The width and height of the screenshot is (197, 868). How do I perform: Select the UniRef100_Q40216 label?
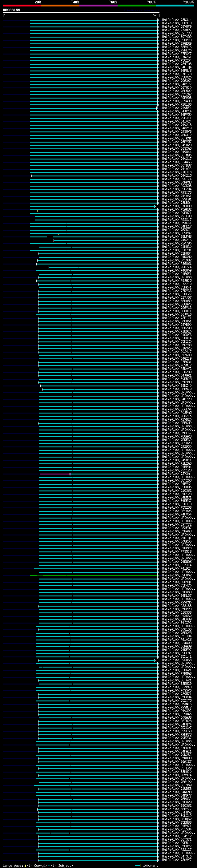click(177, 240)
